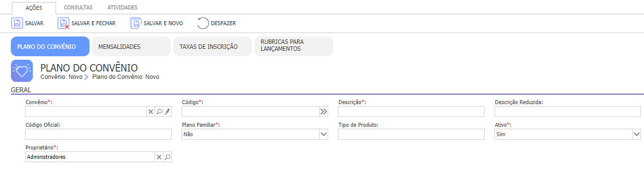Screen dimensions: 644x183
Task: Click into the Código input field
Action: click(x=250, y=112)
